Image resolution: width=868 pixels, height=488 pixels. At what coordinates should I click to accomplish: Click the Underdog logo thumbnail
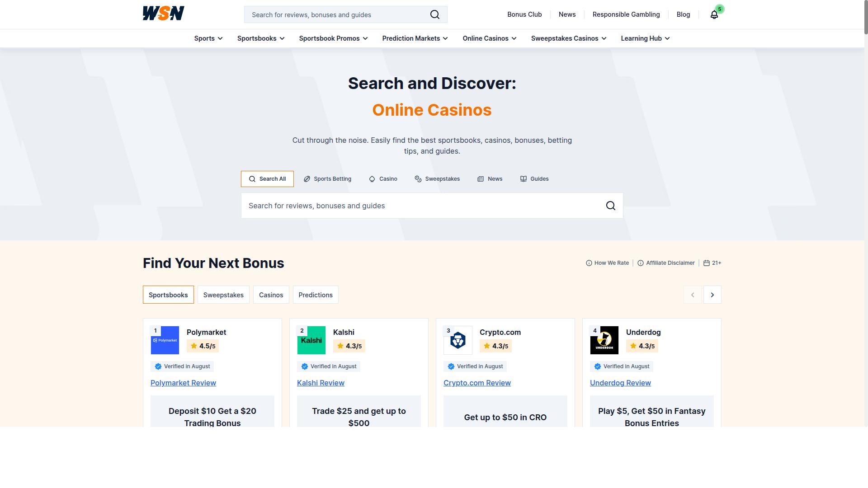pyautogui.click(x=604, y=340)
